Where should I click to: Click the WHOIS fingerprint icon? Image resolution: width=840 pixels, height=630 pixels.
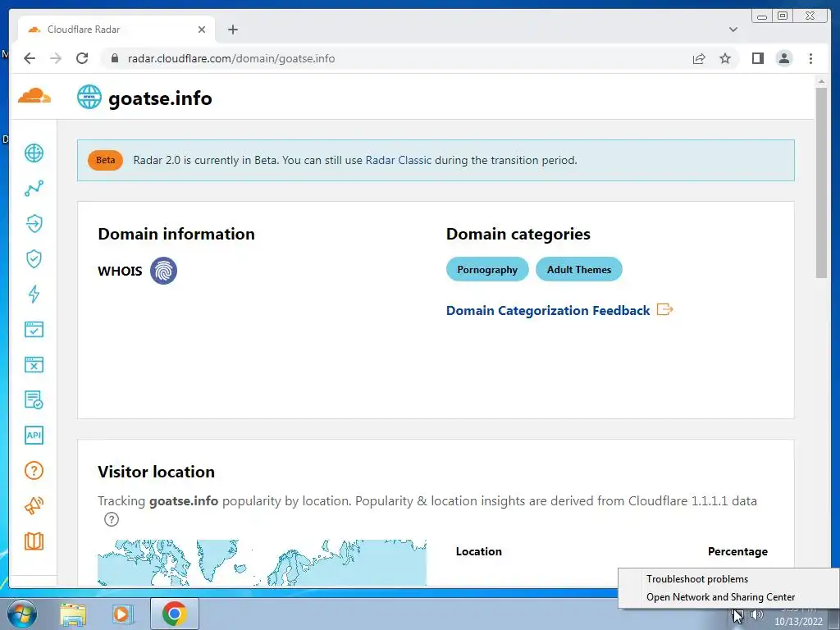[x=163, y=271]
